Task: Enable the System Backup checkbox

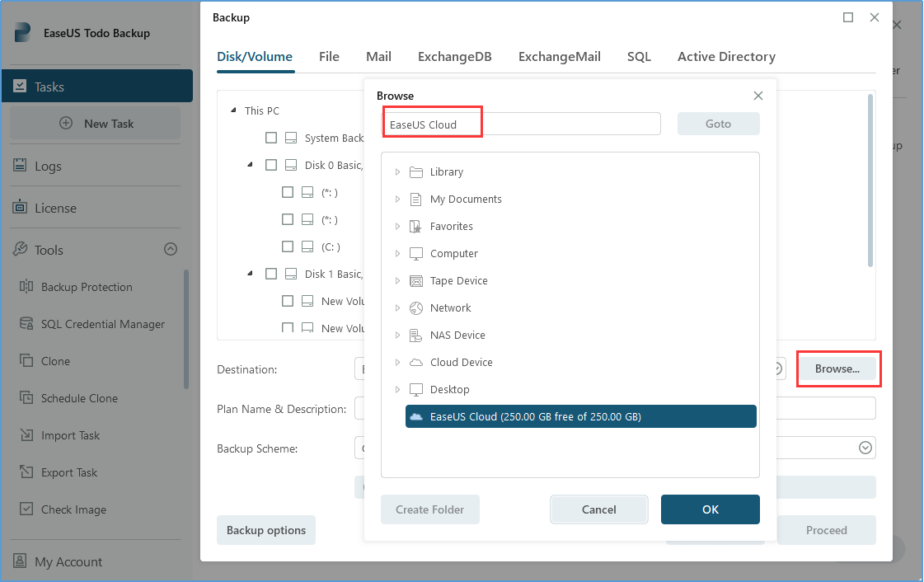Action: (x=271, y=138)
